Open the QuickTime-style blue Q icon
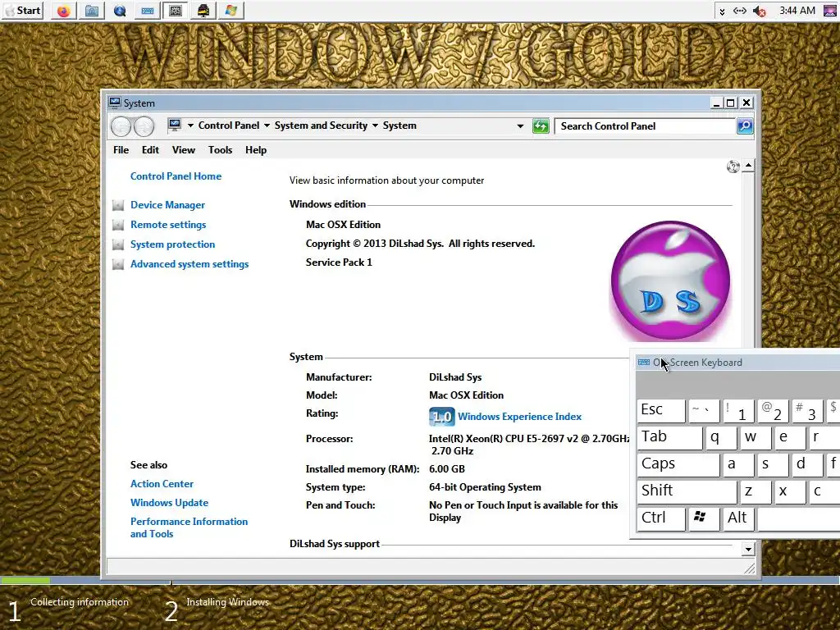 click(x=120, y=11)
